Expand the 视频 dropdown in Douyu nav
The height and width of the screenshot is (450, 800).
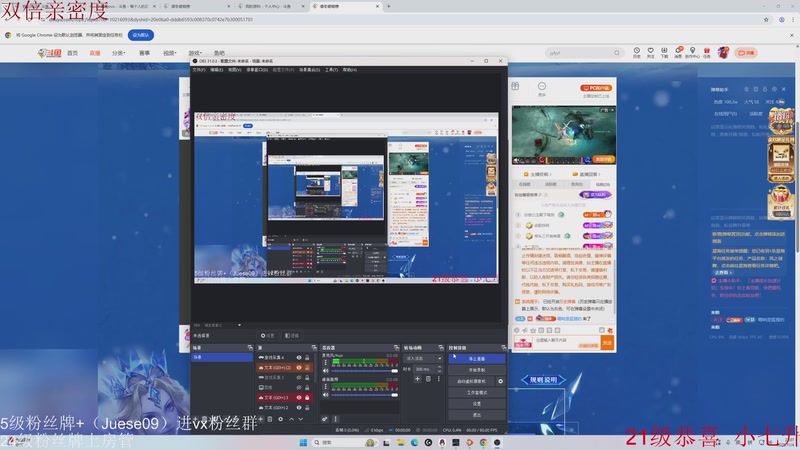click(170, 53)
